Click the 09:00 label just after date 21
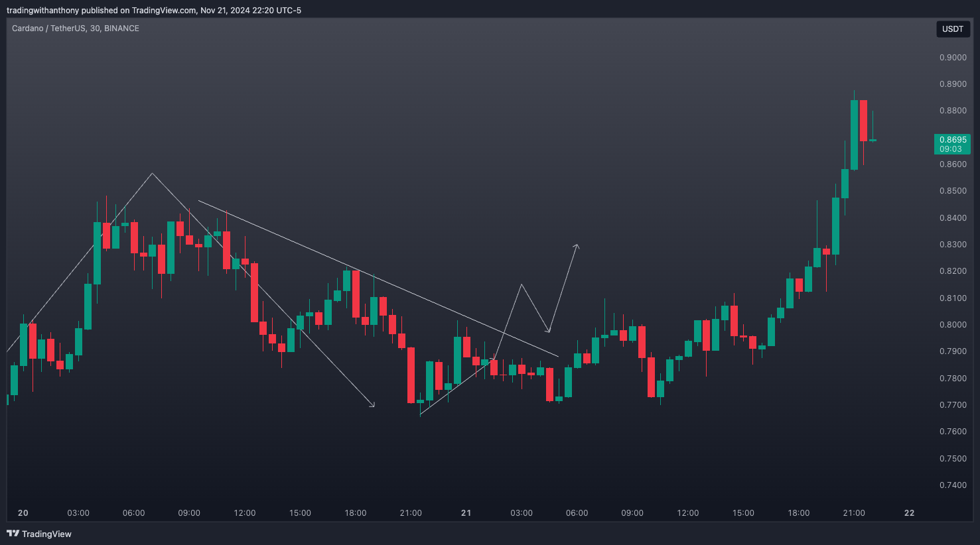This screenshot has width=980, height=545. click(632, 513)
